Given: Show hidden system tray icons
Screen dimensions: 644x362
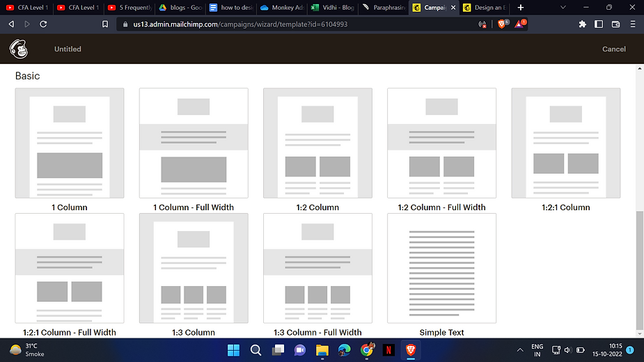Looking at the screenshot, I should click(x=519, y=350).
